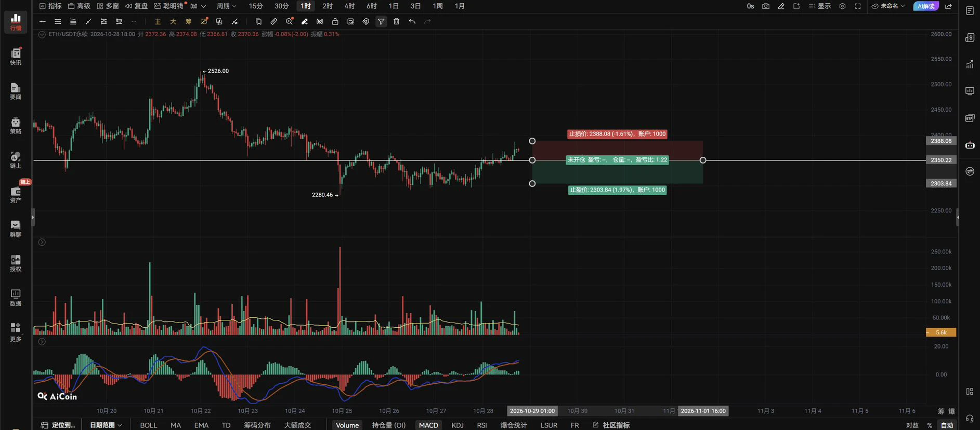This screenshot has height=430, width=980.
Task: Toggle the Volume indicator
Action: [x=347, y=425]
